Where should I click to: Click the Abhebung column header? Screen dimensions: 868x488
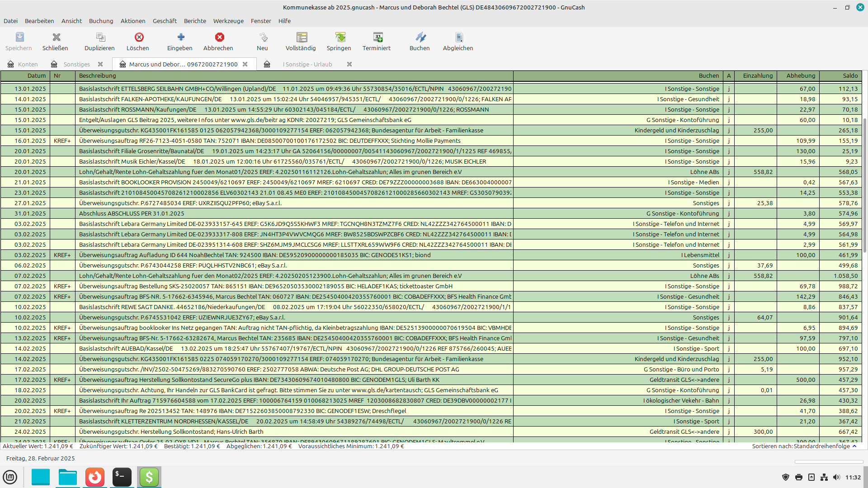(798, 76)
